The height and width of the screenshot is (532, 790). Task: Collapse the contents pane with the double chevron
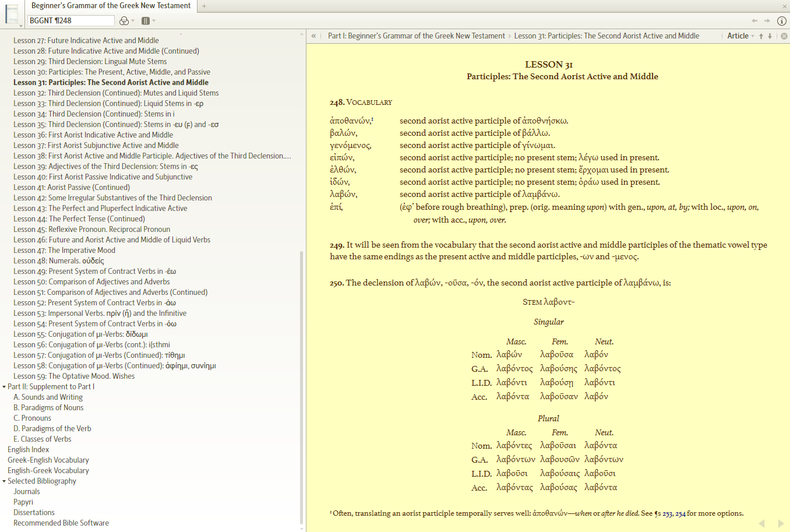coord(313,36)
